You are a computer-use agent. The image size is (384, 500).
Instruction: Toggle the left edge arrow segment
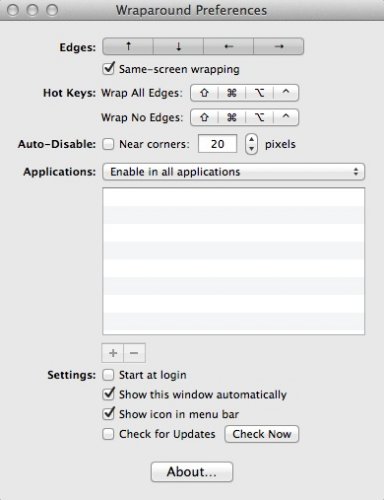[228, 46]
